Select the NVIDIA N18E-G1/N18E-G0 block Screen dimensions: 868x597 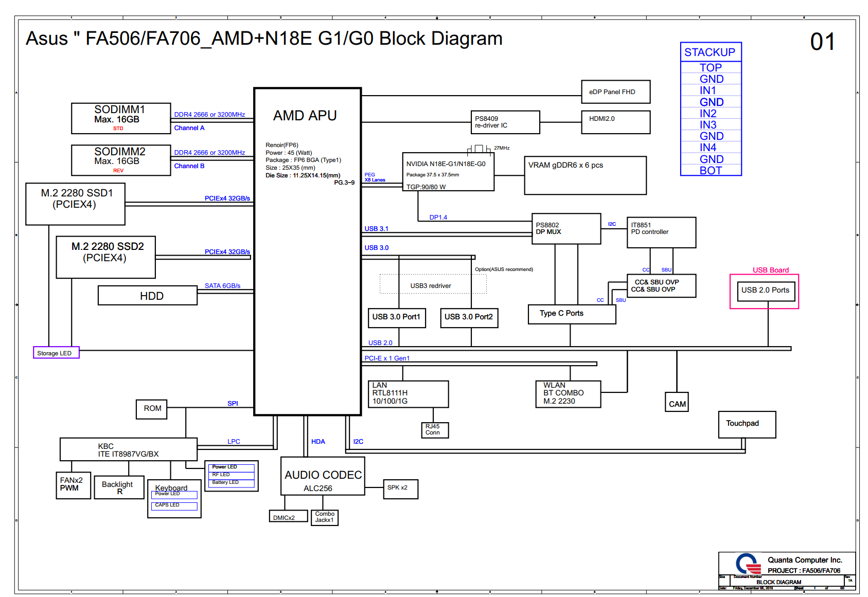coord(448,172)
